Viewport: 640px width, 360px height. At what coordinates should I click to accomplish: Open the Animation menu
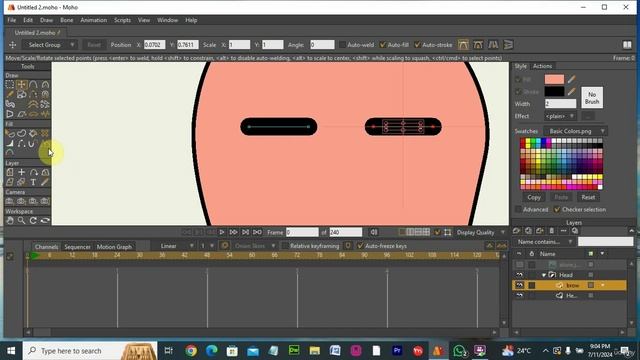click(x=93, y=20)
